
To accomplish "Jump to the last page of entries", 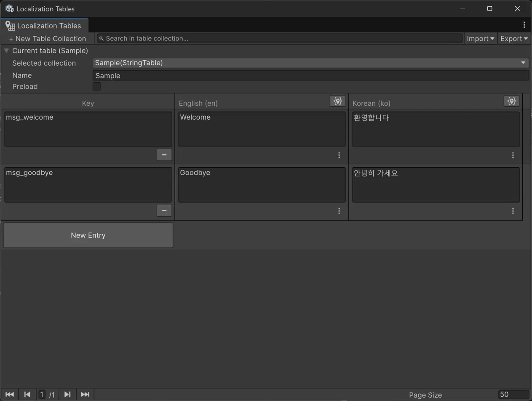I will 85,395.
